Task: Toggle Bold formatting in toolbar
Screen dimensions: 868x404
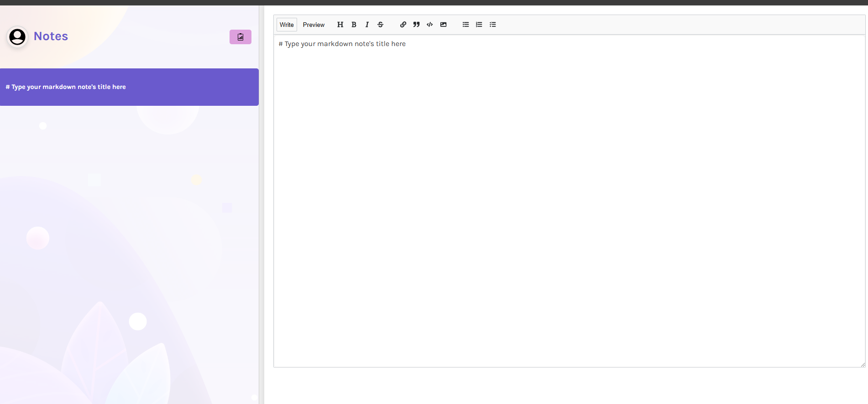Action: [x=354, y=25]
